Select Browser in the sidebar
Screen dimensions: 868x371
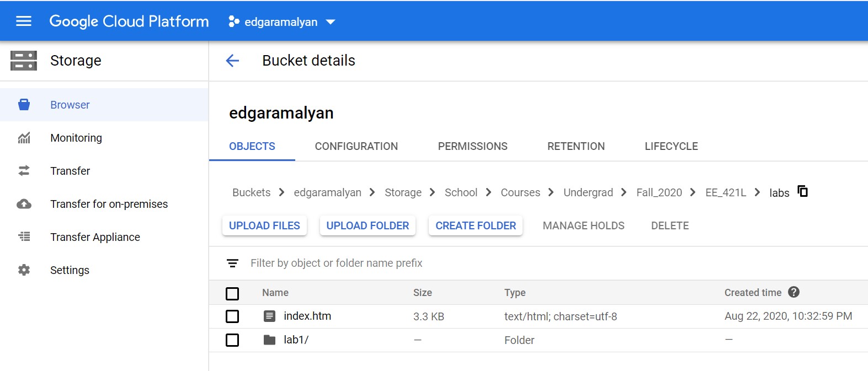(x=104, y=105)
